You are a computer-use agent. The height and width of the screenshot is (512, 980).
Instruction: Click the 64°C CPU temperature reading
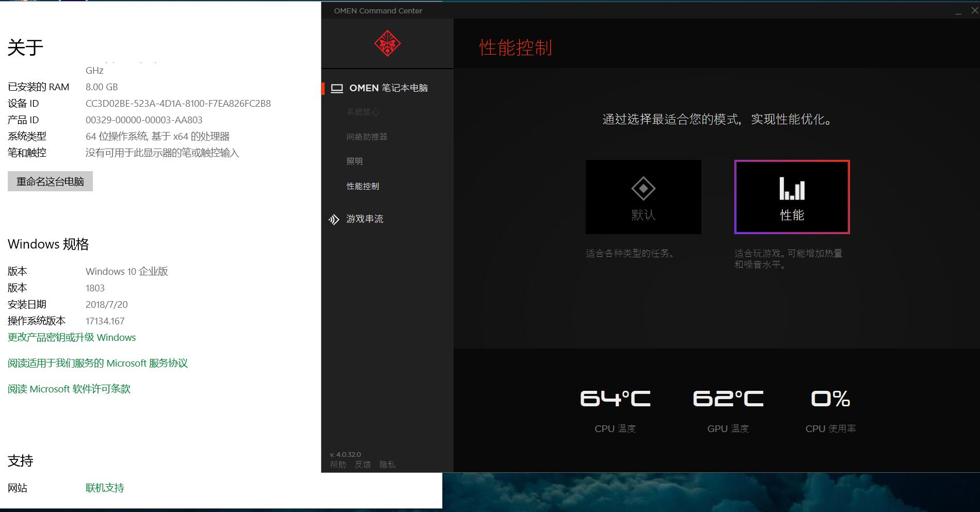pos(615,399)
